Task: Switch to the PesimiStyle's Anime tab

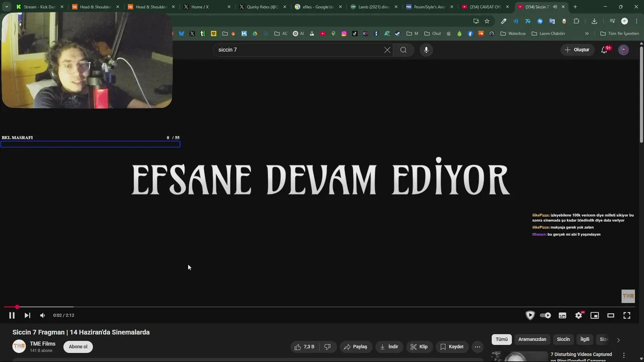Action: click(x=430, y=7)
